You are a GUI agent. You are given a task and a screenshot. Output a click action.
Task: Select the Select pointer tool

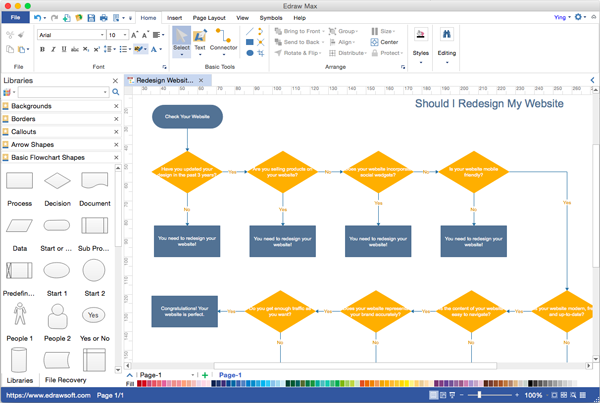click(181, 38)
